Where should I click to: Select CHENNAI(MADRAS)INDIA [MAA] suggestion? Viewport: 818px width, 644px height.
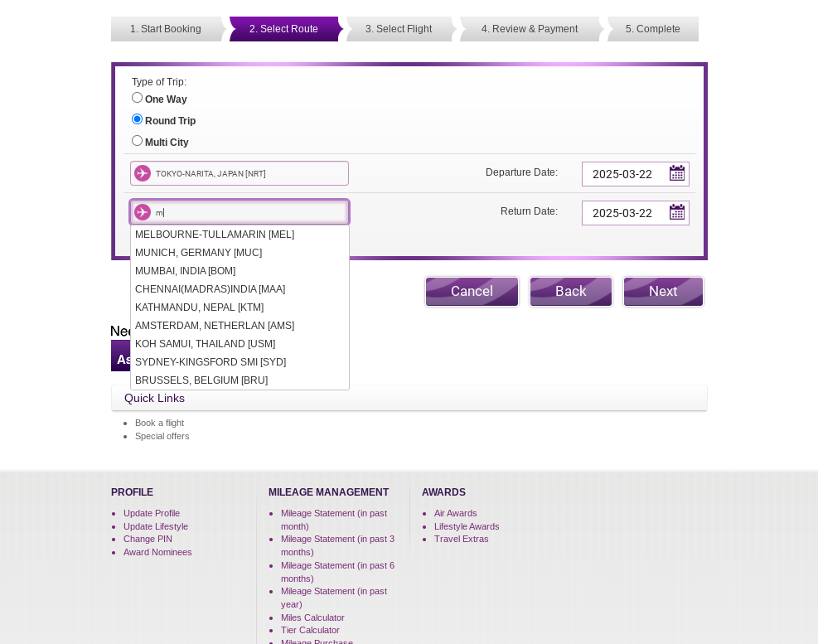(x=240, y=289)
